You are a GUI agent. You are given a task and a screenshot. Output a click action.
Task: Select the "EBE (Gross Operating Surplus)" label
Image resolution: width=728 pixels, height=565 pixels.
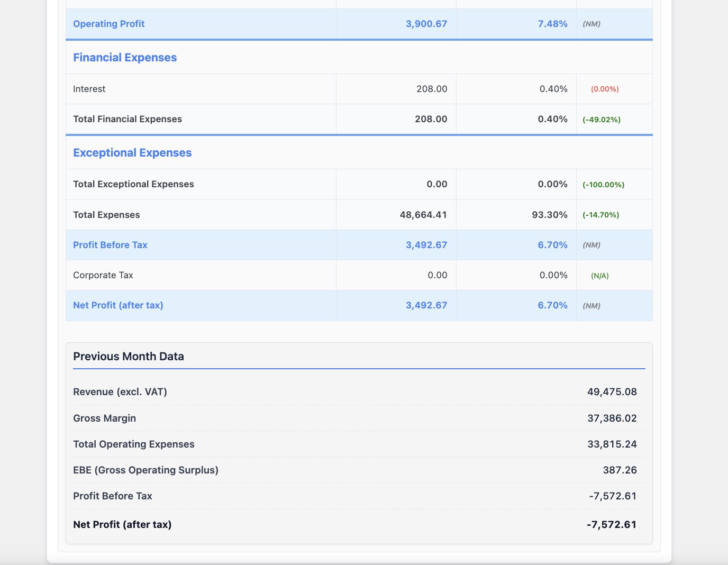point(145,470)
